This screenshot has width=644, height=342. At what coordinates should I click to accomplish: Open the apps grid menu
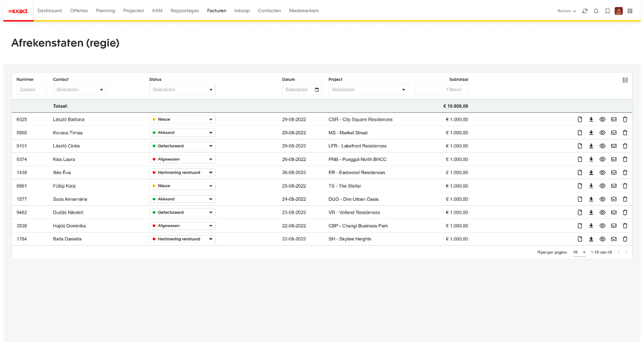630,11
